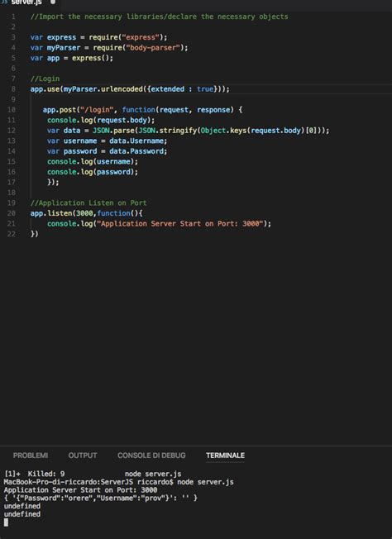
Task: Click console.log(username) line
Action: click(93, 161)
